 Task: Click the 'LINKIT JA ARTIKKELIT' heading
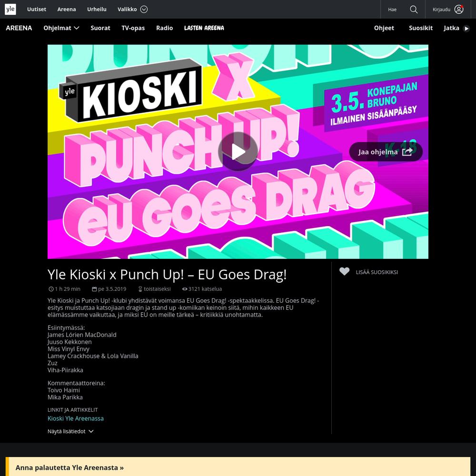coord(72,410)
